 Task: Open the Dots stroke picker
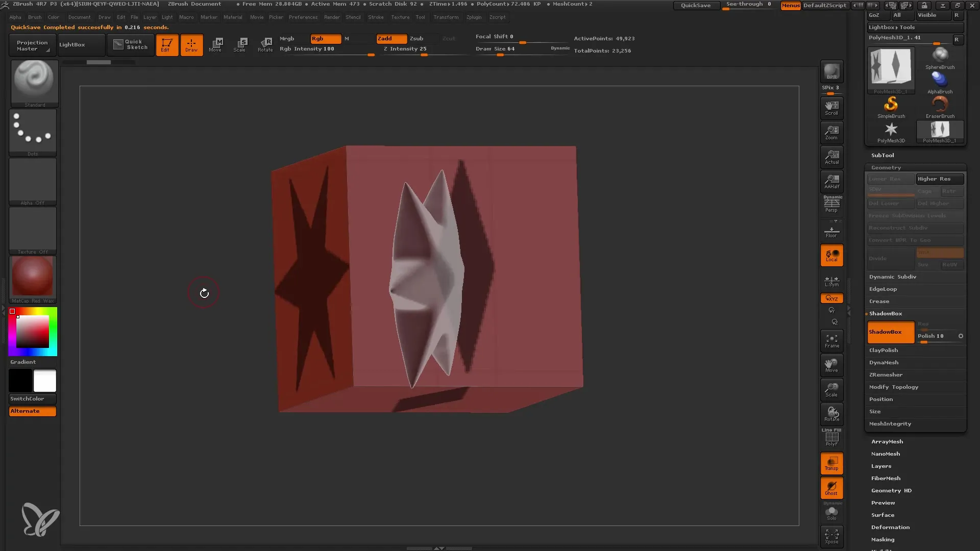click(x=33, y=132)
